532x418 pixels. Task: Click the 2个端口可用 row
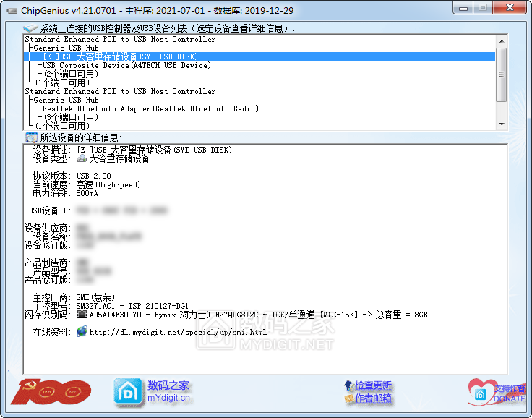pyautogui.click(x=71, y=74)
